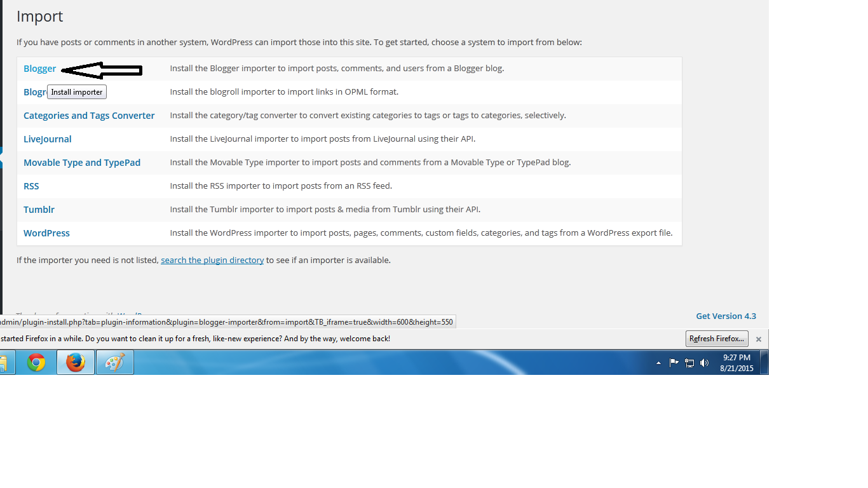Click the Firefox taskbar icon
Screen dimensions: 868x488
[76, 363]
